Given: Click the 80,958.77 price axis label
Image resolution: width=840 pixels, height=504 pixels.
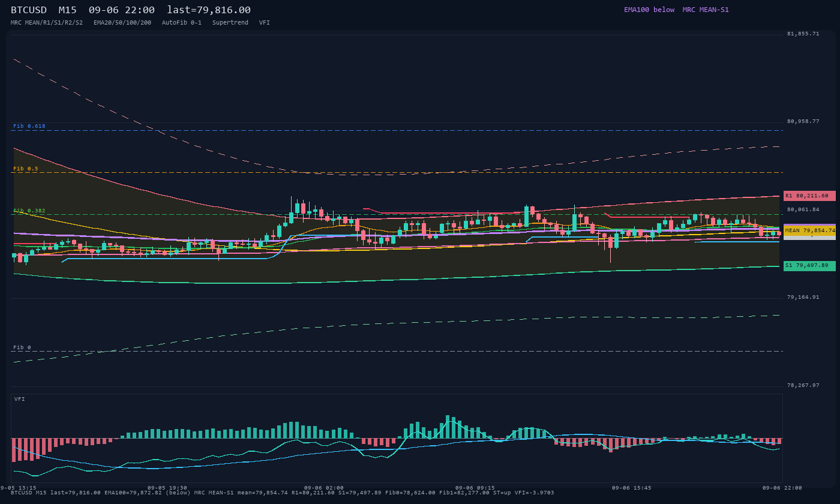Looking at the screenshot, I should coord(803,121).
